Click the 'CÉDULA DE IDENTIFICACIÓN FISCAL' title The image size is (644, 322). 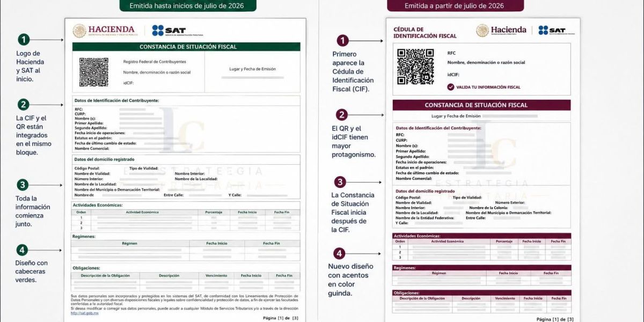(x=425, y=33)
